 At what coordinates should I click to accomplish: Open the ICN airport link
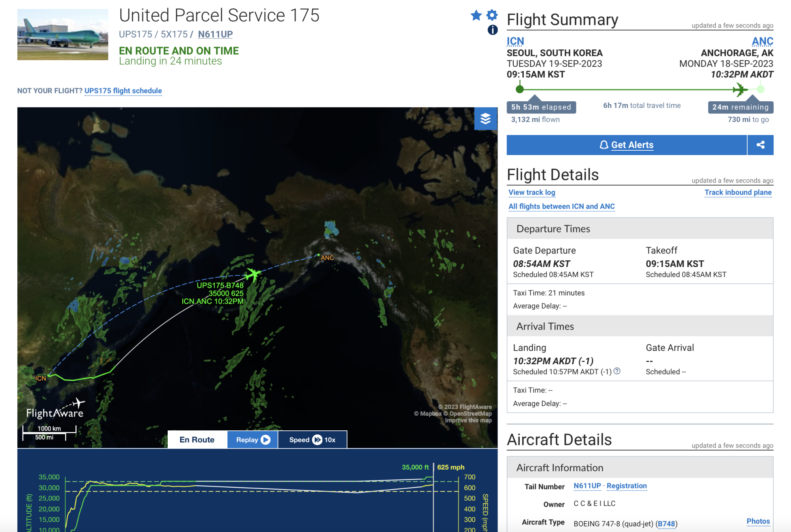(515, 41)
